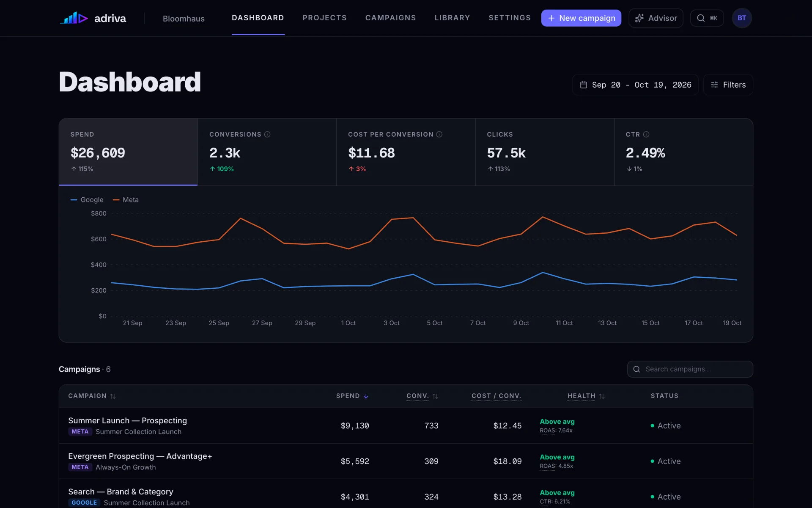
Task: Toggle the Google series in chart legend
Action: pyautogui.click(x=87, y=200)
